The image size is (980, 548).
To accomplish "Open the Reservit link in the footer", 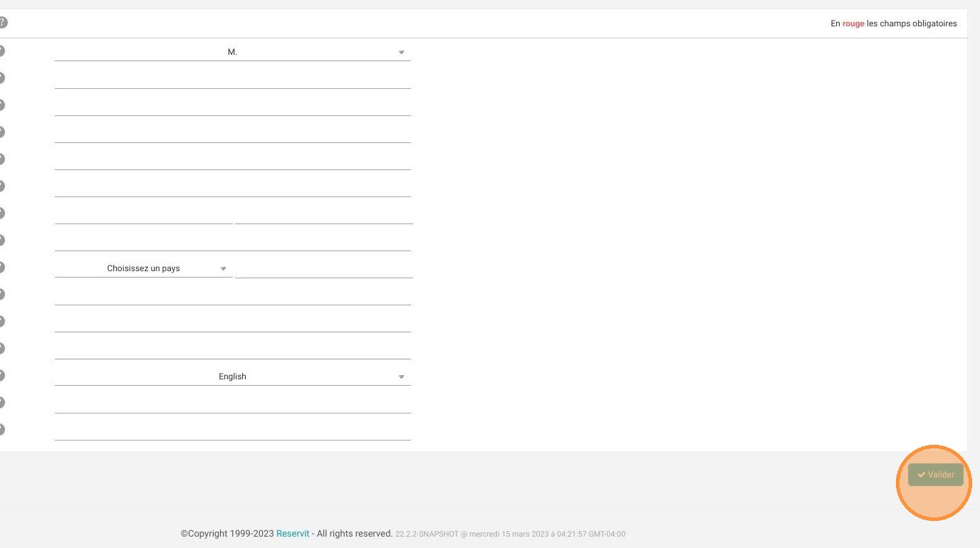I will (x=293, y=533).
